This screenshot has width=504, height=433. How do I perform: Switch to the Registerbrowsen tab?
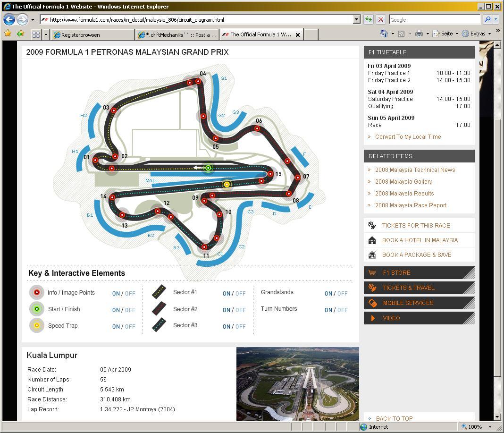click(92, 35)
